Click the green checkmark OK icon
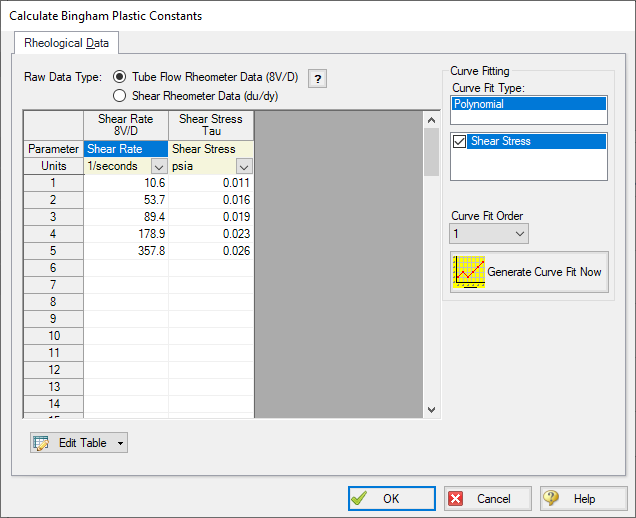This screenshot has height=518, width=636. click(x=360, y=499)
